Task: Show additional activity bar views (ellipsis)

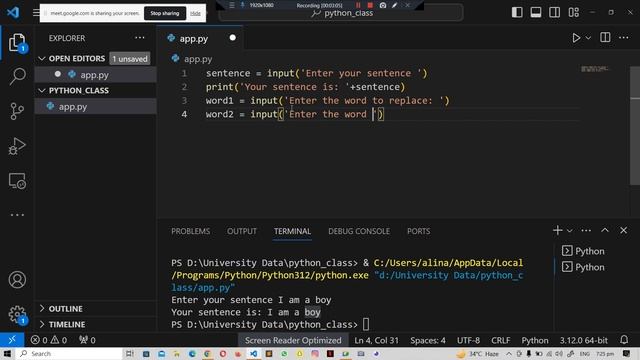Action: click(17, 215)
